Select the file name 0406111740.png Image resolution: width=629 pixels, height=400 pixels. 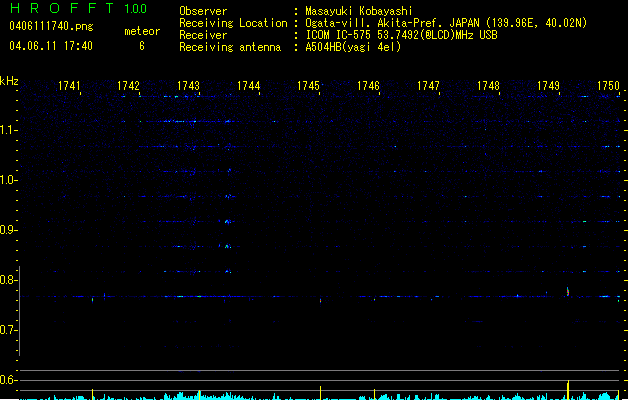pyautogui.click(x=51, y=26)
